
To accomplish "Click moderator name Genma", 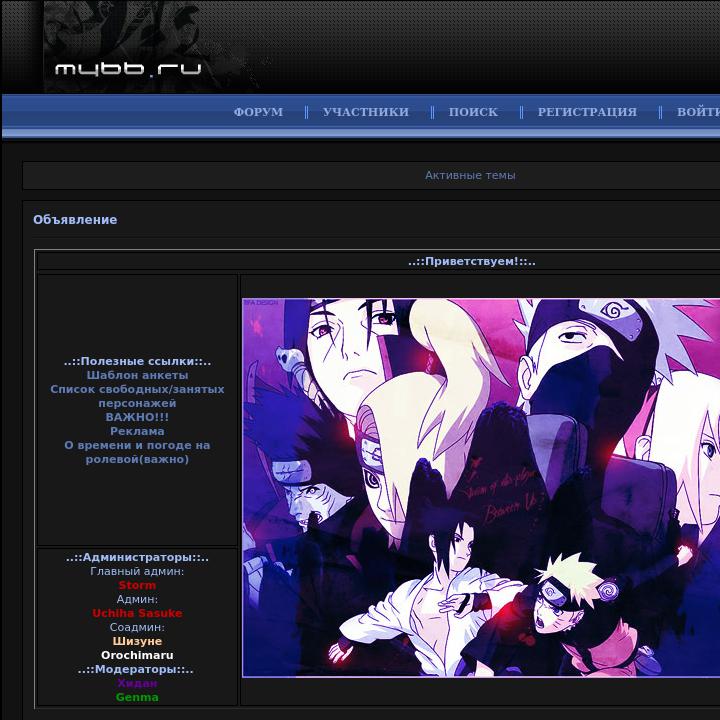I will click(137, 698).
